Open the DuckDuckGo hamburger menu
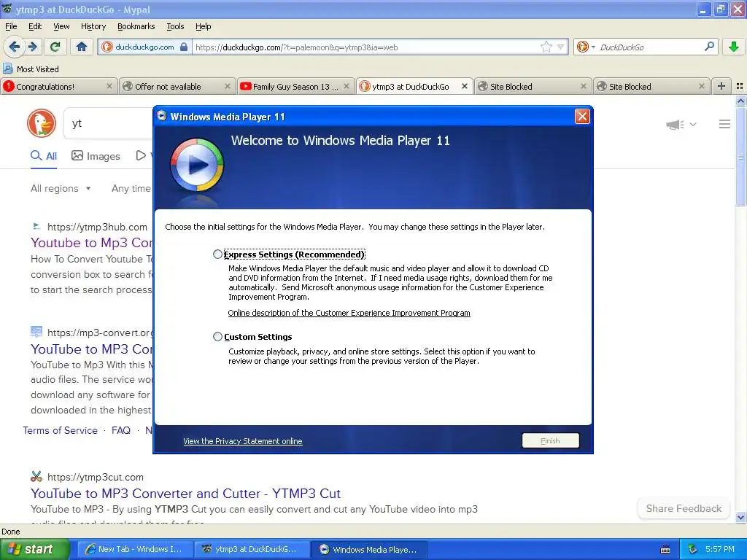This screenshot has width=747, height=560. click(724, 124)
